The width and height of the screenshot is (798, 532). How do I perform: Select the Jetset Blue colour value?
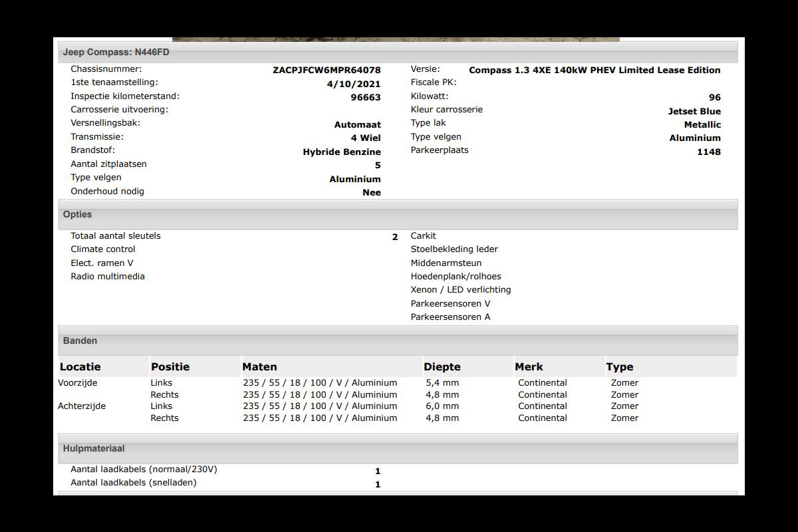tap(694, 111)
